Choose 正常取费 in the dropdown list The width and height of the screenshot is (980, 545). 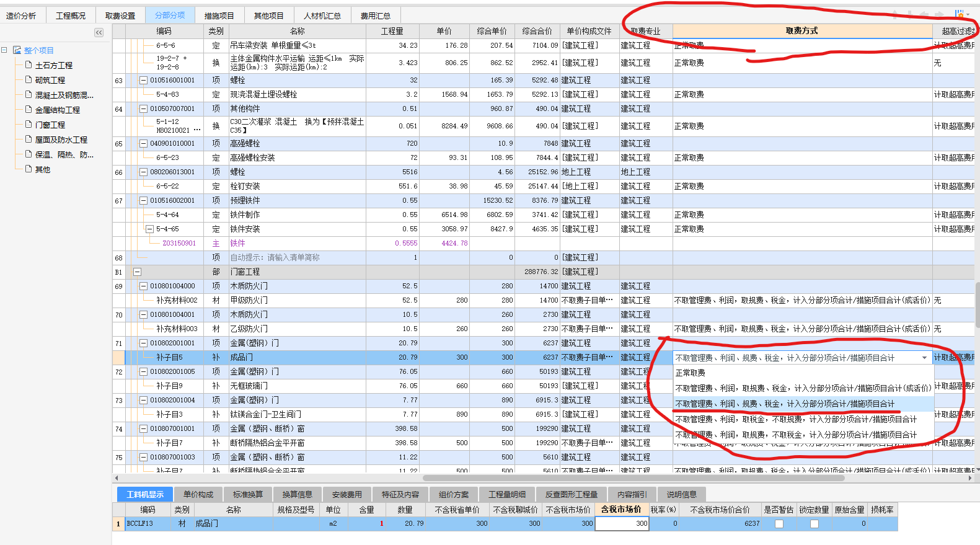coord(803,373)
